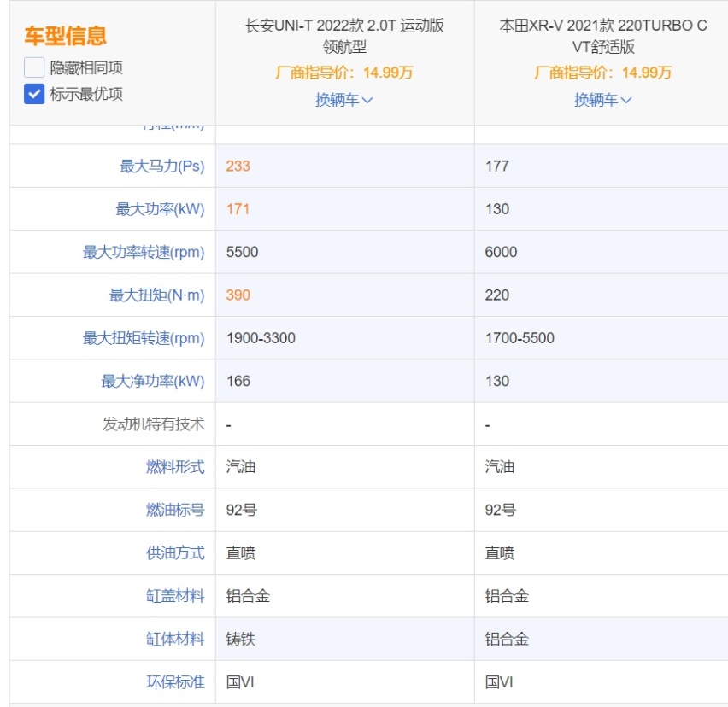This screenshot has height=707, width=728.
Task: Select the highlighted 390 torque value
Action: (x=238, y=295)
